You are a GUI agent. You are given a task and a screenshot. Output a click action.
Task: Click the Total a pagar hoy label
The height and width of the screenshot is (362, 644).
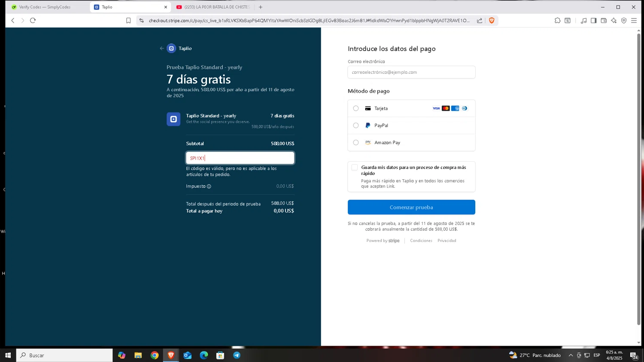point(204,211)
